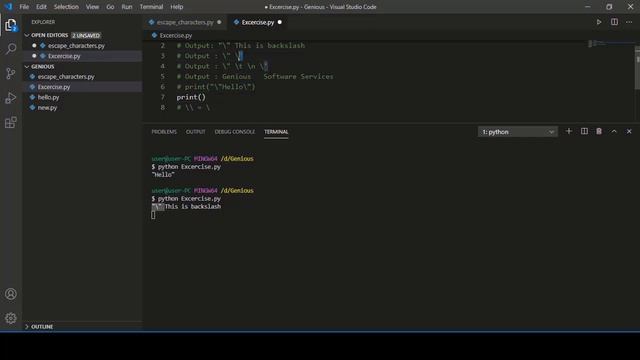The width and height of the screenshot is (640, 360).
Task: Open the Edit menu
Action: pos(41,7)
